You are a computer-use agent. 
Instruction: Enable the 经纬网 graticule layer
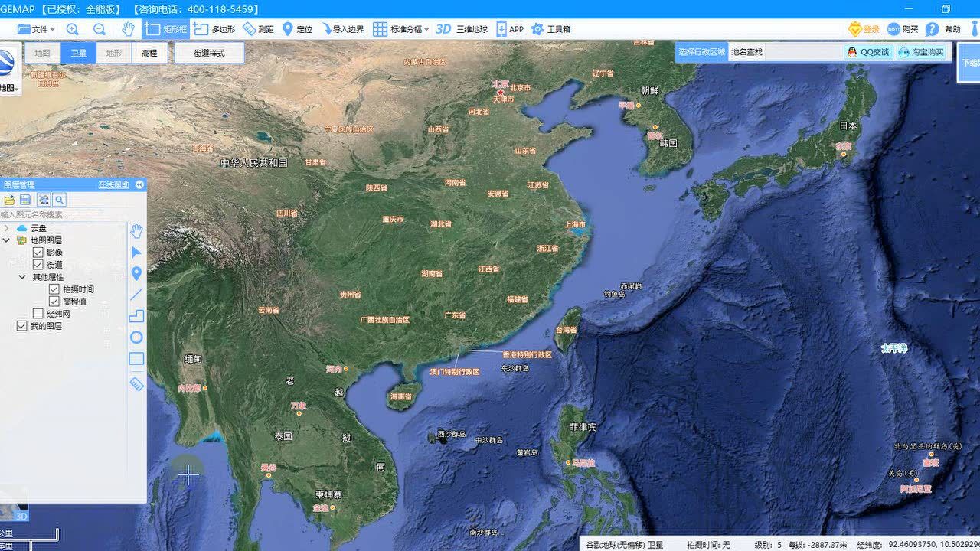[40, 315]
